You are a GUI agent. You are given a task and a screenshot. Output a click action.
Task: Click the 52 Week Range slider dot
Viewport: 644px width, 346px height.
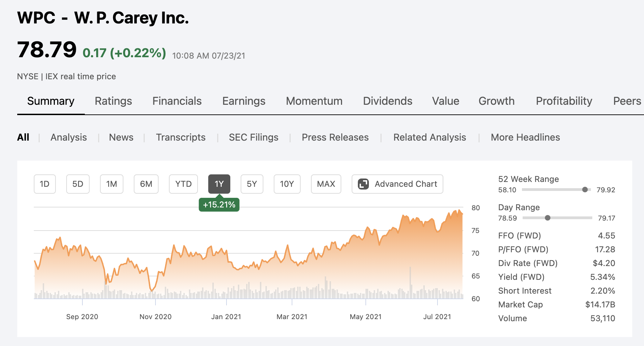(x=585, y=190)
